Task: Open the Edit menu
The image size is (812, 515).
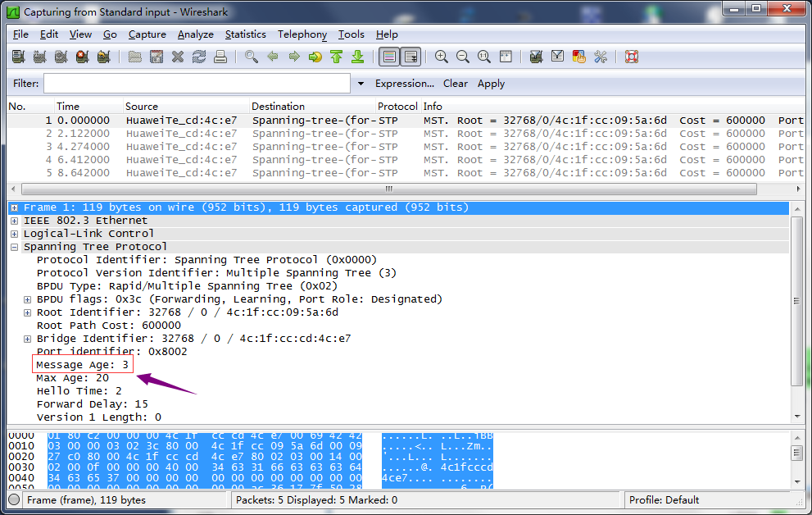Action: click(x=48, y=34)
